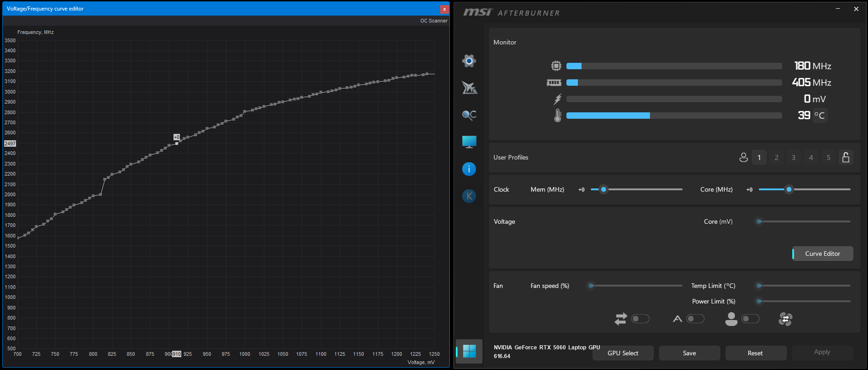Click the Windows logo icon at bottom left
Viewport: 868px width, 370px height.
pos(470,351)
